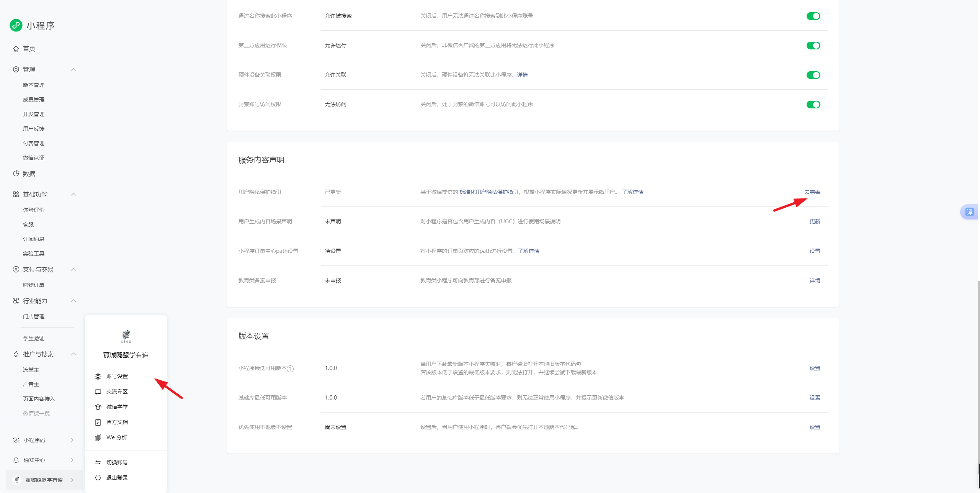This screenshot has height=493, width=980.
Task: Open 微信认证 in the sidebar
Action: (x=34, y=158)
